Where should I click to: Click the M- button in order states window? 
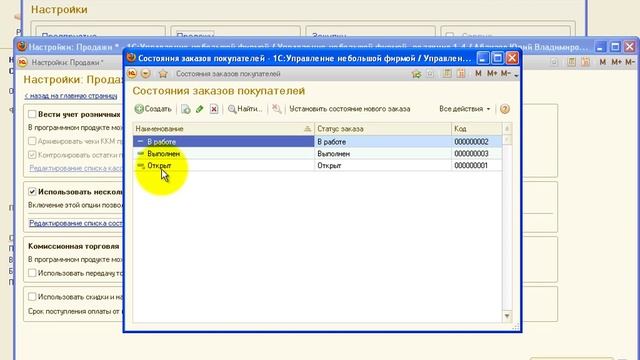pyautogui.click(x=505, y=74)
